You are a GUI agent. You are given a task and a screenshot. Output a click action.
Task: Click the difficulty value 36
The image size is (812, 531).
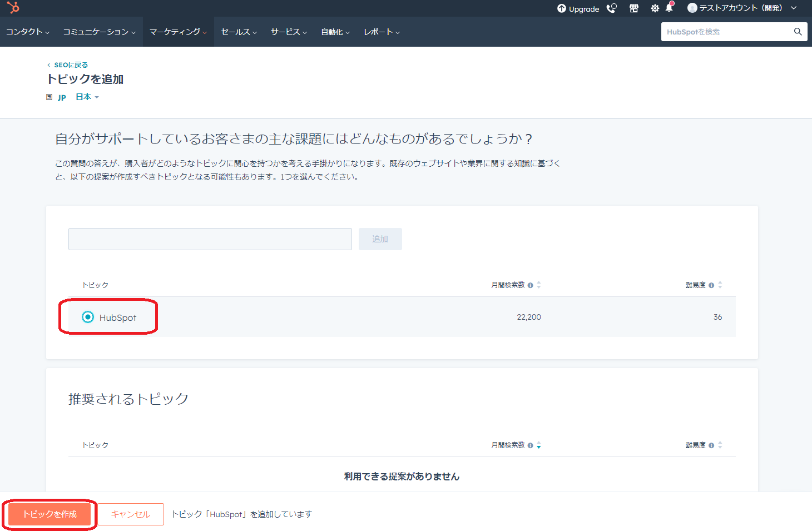(x=717, y=317)
